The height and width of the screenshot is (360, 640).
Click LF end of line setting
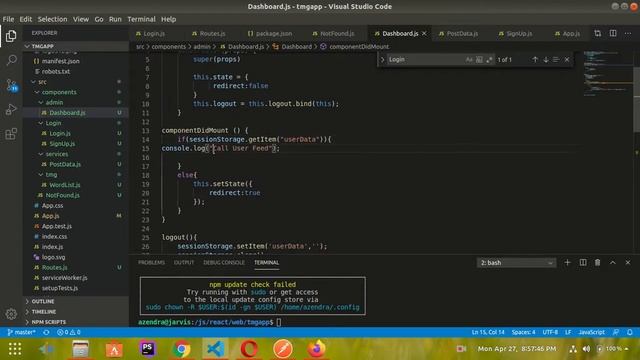click(x=568, y=332)
